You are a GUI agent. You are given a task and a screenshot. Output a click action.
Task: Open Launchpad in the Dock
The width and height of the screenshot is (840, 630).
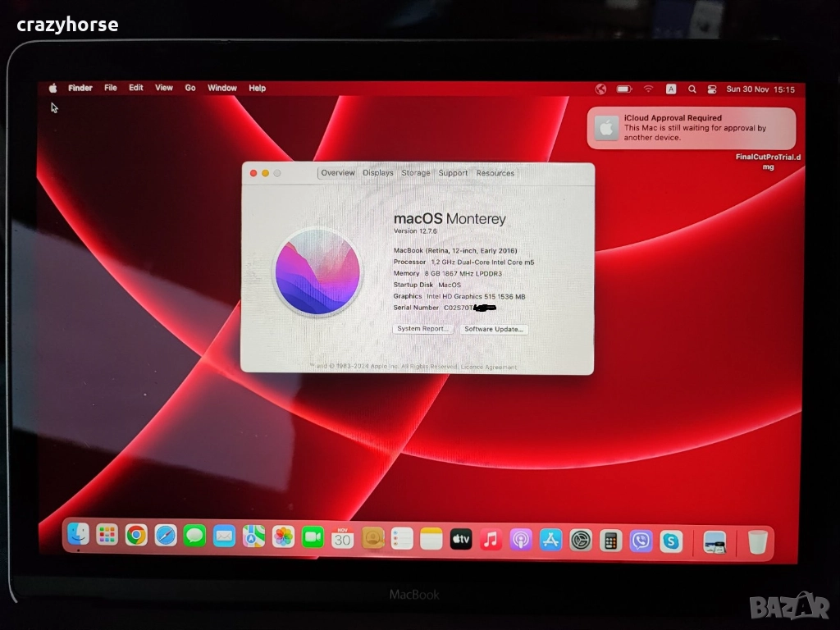click(107, 535)
